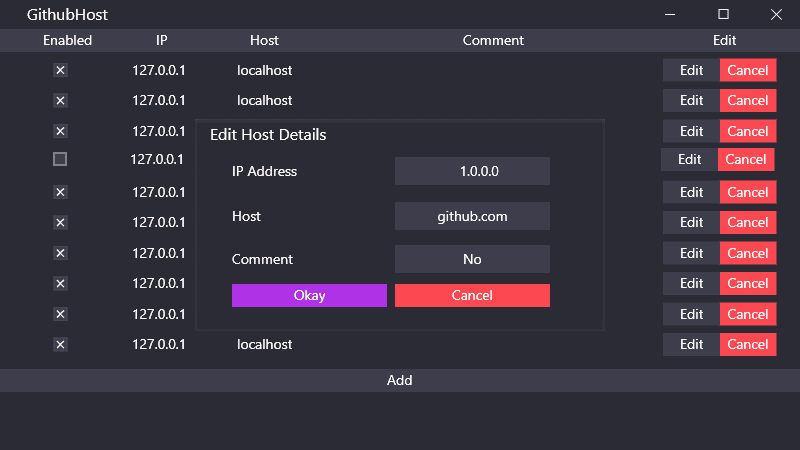
Task: Minimize the GithubHost window
Action: tap(670, 14)
